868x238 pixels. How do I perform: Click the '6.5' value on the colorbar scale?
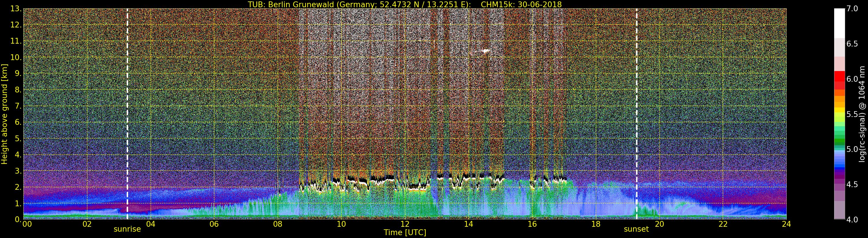click(852, 44)
